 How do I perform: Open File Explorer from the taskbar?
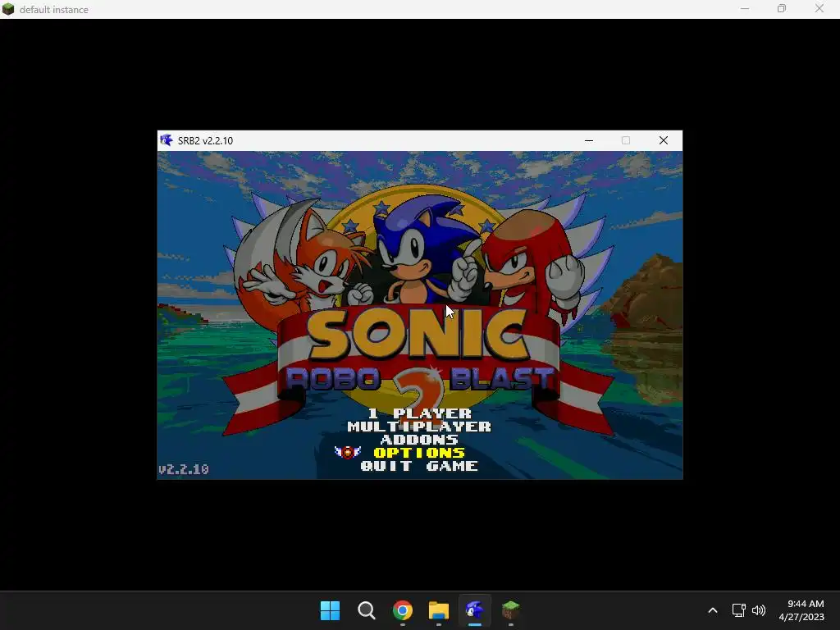pos(439,610)
